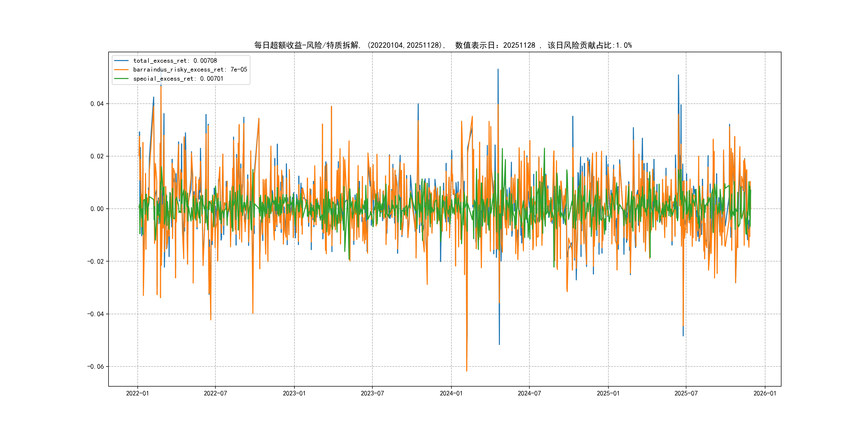
Task: Click the 2023-01 x-axis tick label
Action: point(294,393)
